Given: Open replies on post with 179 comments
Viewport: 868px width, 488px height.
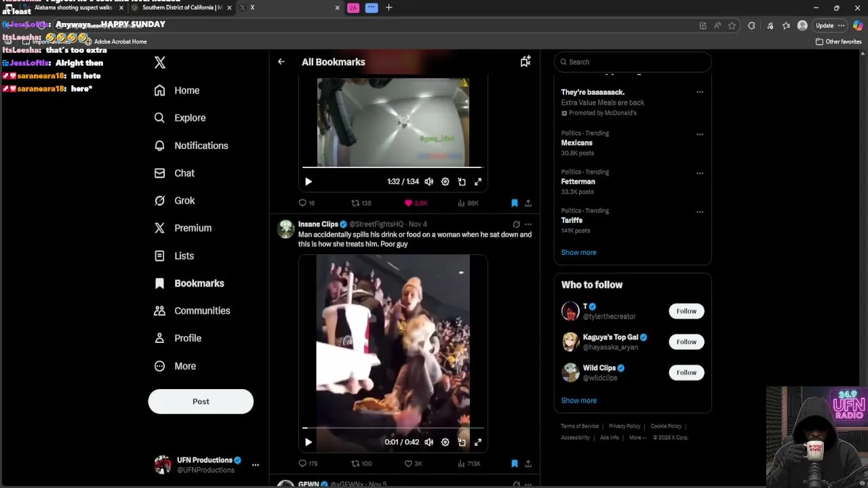Looking at the screenshot, I should coord(308,464).
